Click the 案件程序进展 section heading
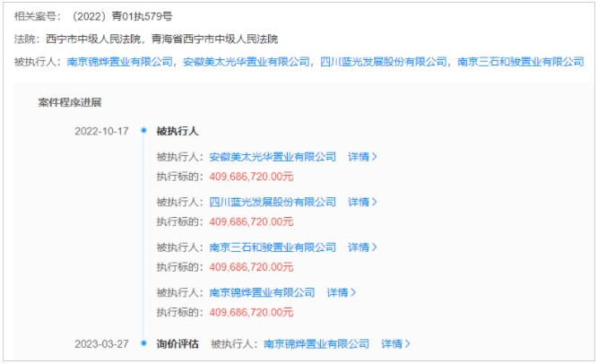The image size is (598, 364). click(69, 102)
